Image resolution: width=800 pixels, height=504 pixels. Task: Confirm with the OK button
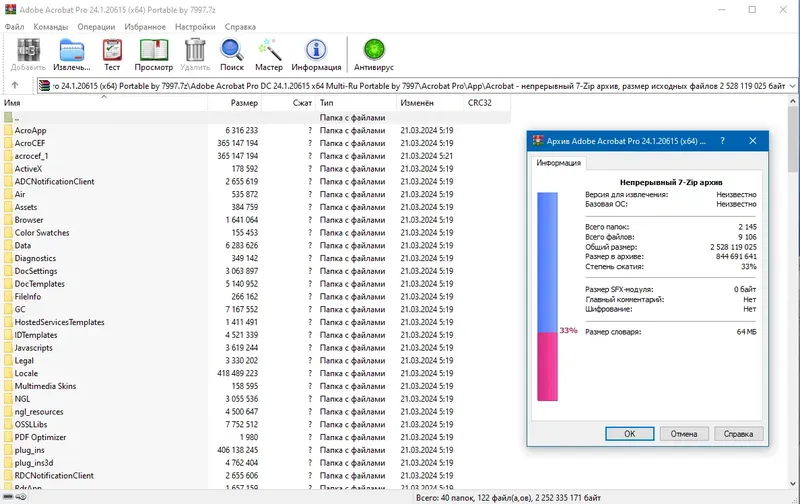point(630,434)
